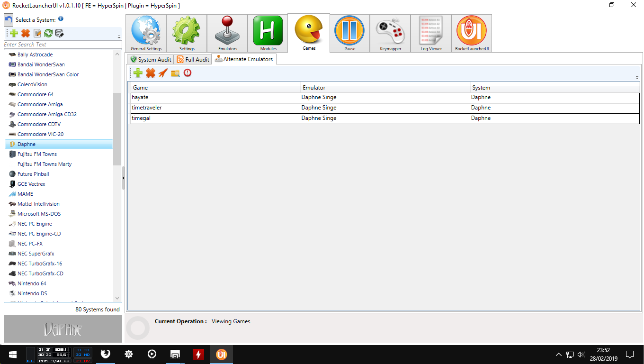Click the Enter Search Text field
The image size is (644, 364).
point(62,45)
